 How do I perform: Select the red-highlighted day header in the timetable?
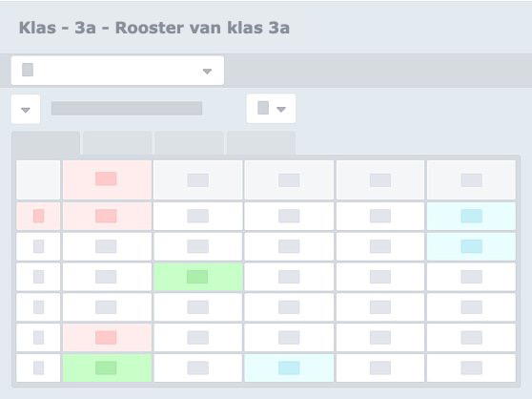107,179
